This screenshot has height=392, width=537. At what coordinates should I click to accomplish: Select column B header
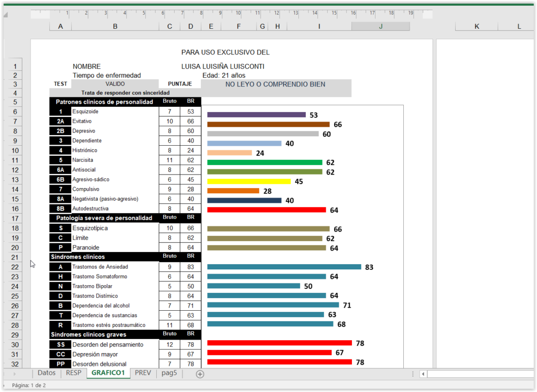pyautogui.click(x=115, y=26)
